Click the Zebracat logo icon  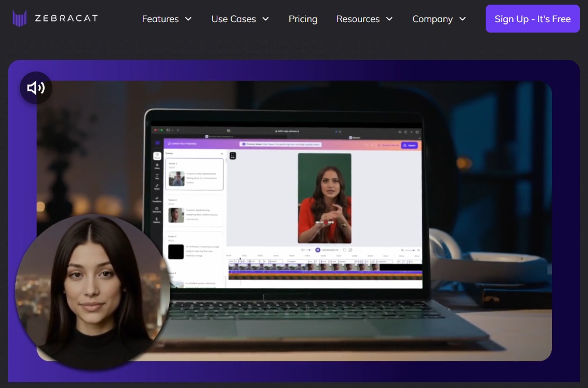click(20, 19)
